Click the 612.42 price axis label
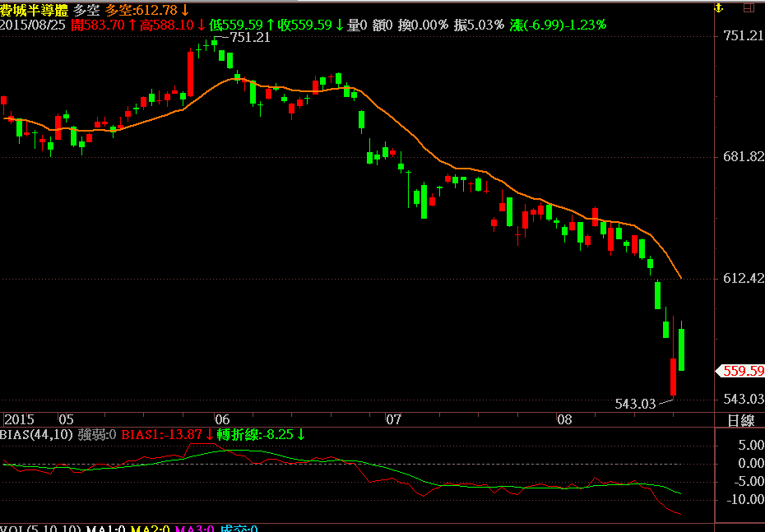The image size is (765, 532). [744, 278]
